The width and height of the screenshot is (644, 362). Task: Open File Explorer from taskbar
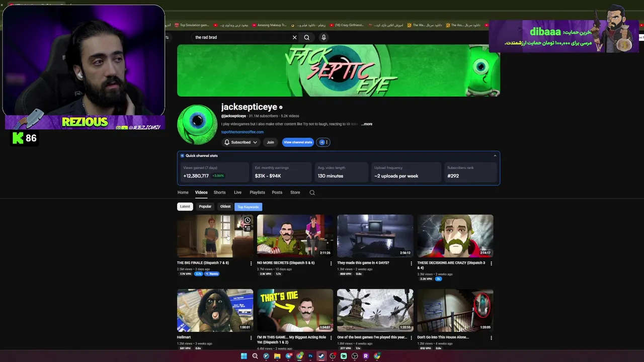[277, 356]
